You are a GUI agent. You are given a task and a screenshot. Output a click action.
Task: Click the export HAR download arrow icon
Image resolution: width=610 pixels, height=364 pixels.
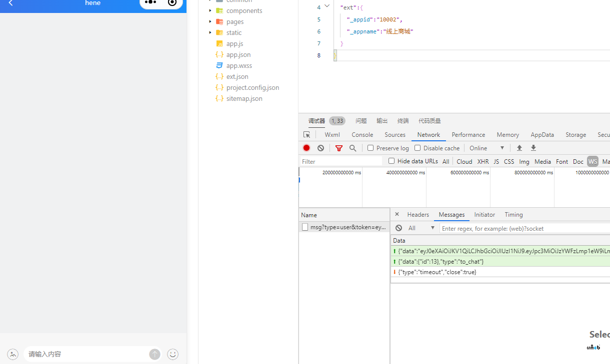(533, 148)
